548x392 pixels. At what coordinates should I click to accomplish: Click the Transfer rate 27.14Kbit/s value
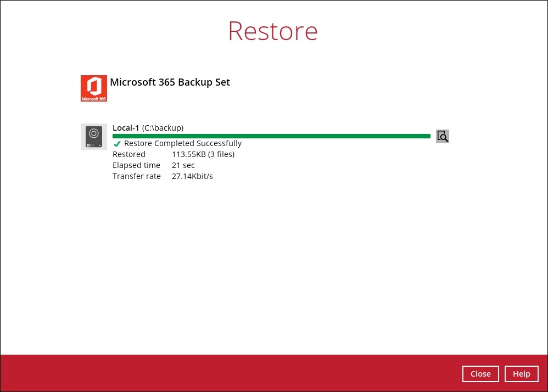[x=192, y=176]
